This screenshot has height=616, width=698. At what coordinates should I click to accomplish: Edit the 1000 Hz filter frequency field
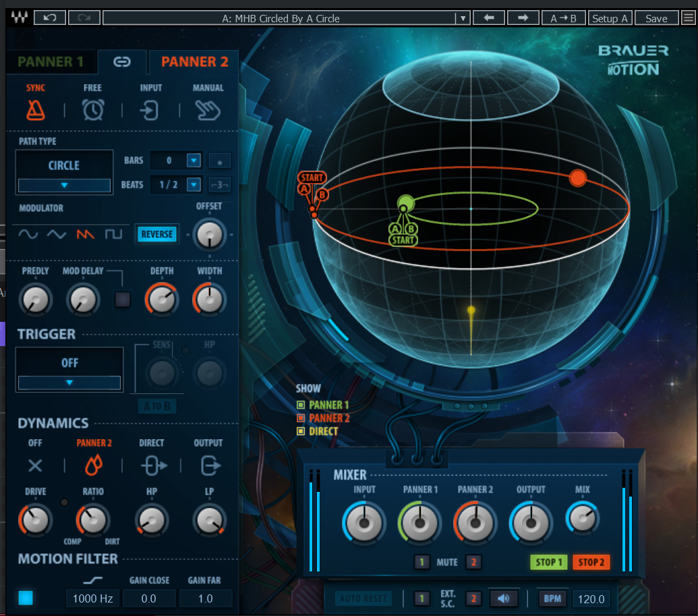(92, 598)
